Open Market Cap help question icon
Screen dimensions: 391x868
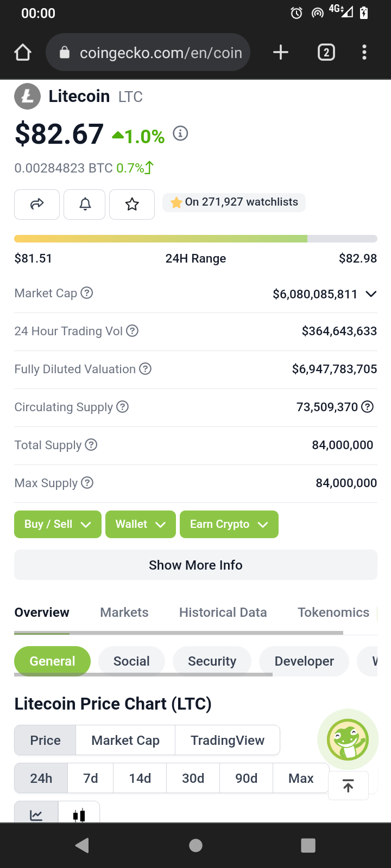87,293
